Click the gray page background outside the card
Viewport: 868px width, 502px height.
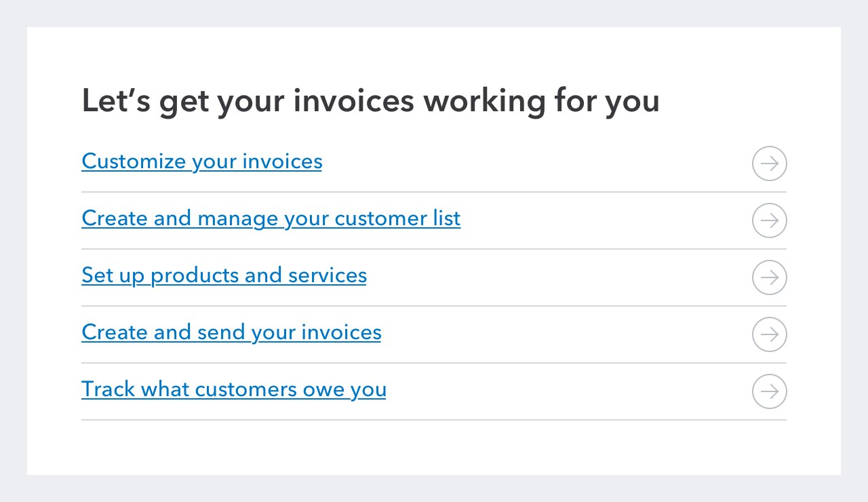click(434, 488)
